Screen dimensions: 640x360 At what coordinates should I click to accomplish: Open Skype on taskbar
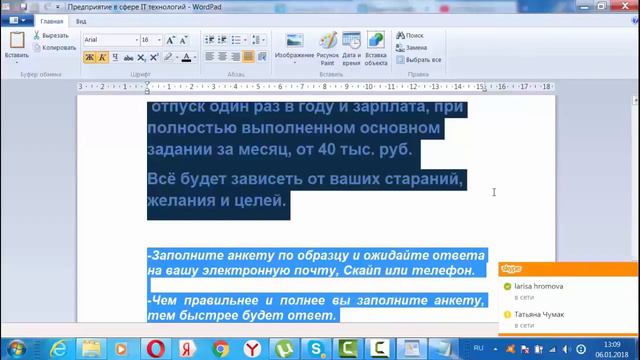(316, 349)
